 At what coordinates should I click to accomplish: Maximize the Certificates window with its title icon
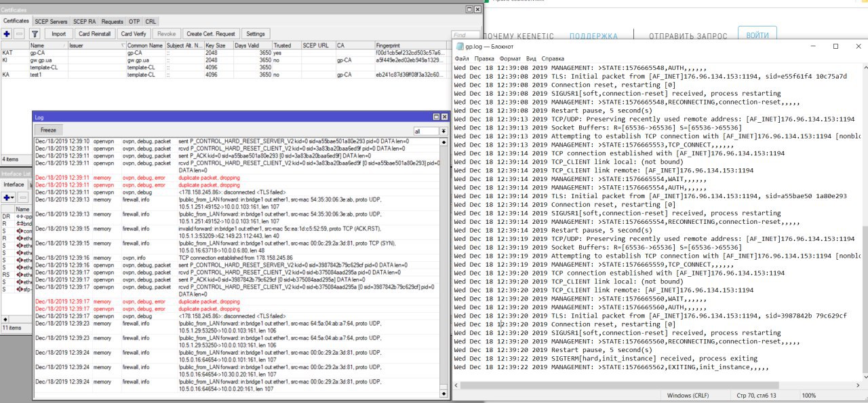(x=469, y=9)
